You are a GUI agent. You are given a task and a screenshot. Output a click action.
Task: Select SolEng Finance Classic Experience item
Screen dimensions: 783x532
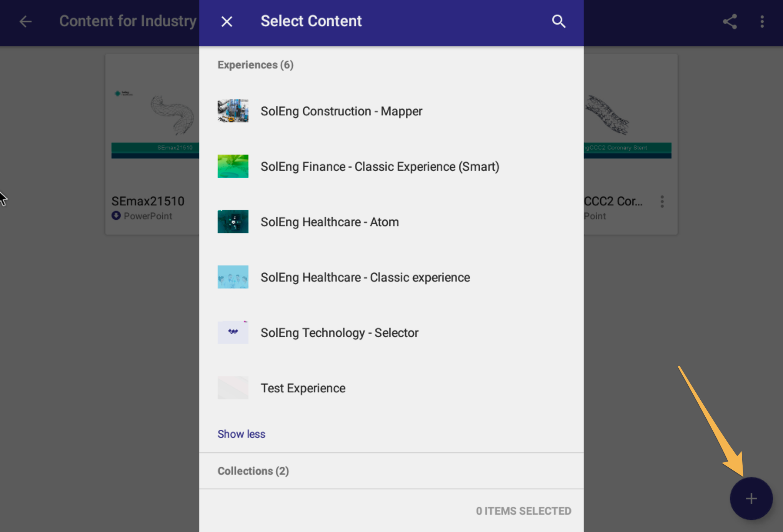(x=380, y=167)
